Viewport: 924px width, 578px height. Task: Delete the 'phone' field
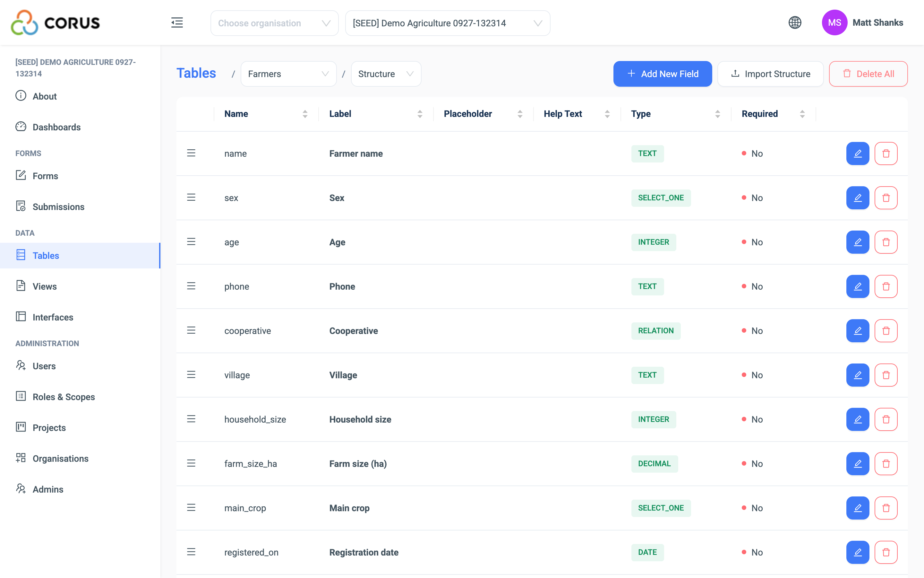tap(886, 286)
